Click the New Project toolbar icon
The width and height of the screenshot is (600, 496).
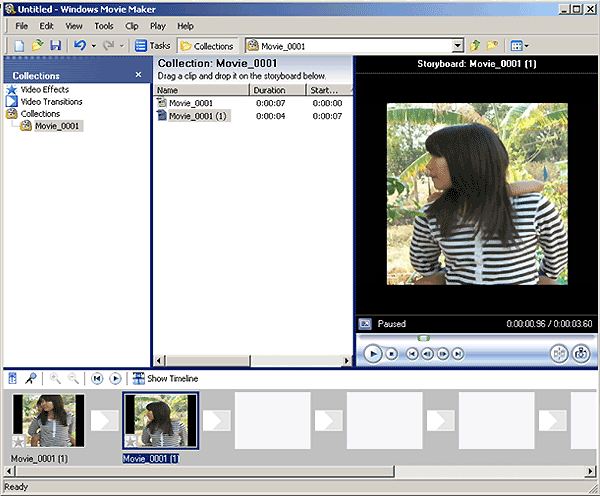point(19,46)
